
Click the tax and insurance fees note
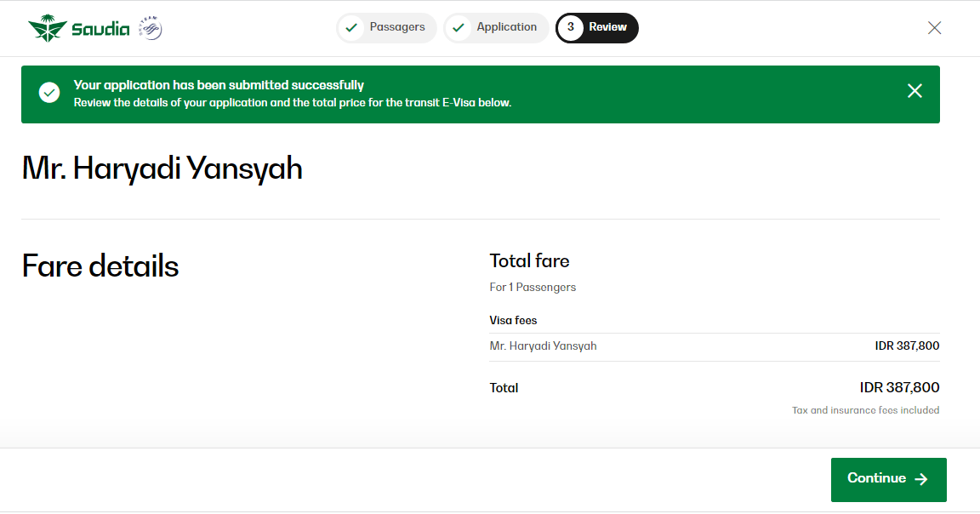pyautogui.click(x=865, y=411)
